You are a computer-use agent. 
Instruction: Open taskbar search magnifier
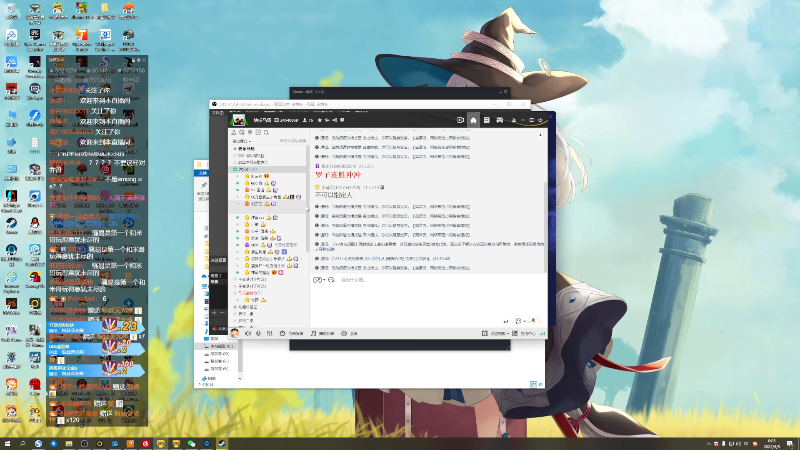pyautogui.click(x=22, y=444)
